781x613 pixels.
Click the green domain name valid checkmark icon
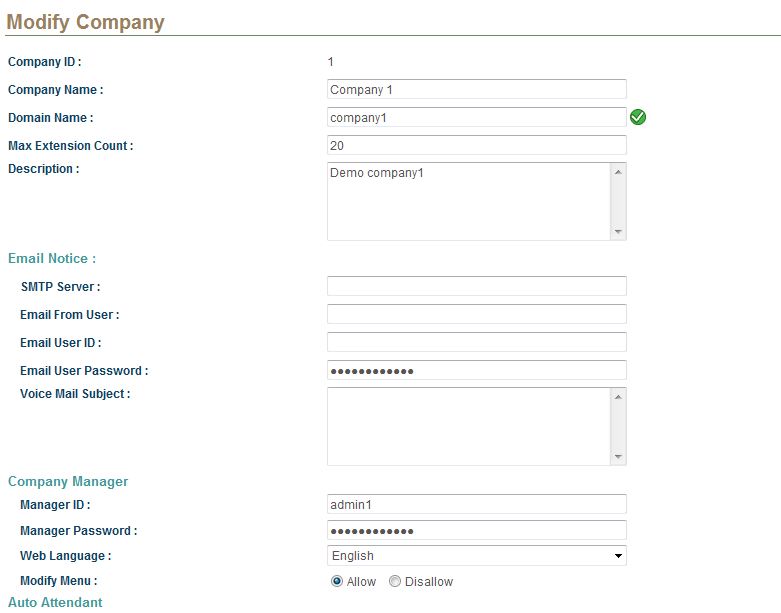point(638,117)
